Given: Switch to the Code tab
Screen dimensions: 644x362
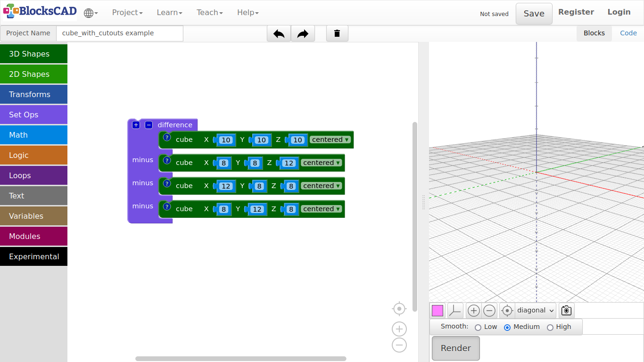Looking at the screenshot, I should click(628, 33).
